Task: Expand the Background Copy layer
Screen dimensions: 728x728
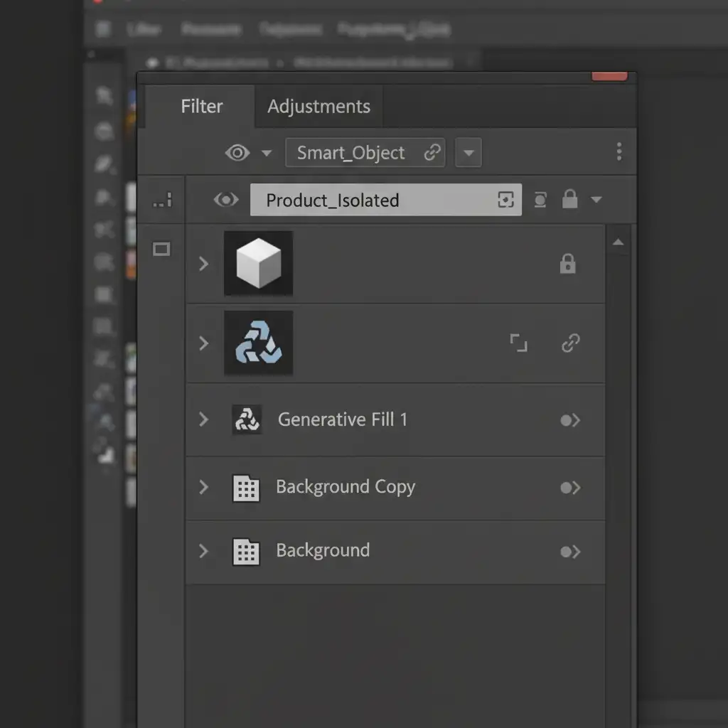Action: pyautogui.click(x=204, y=487)
